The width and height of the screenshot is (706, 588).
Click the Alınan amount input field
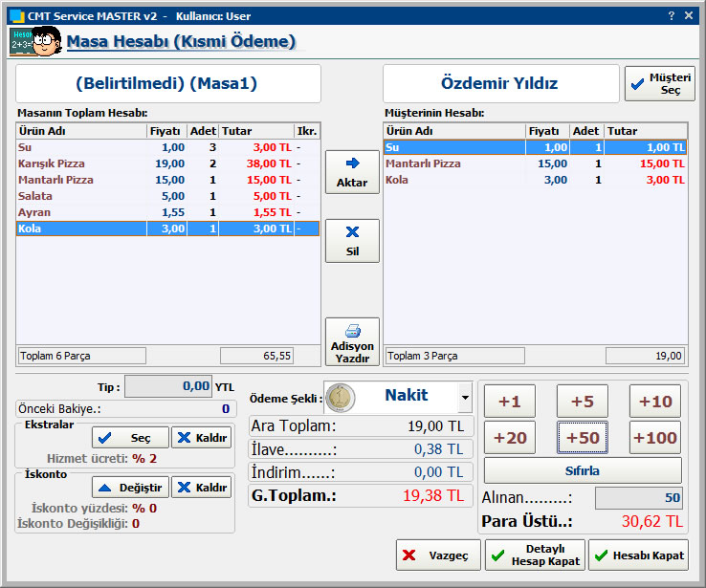click(x=638, y=498)
